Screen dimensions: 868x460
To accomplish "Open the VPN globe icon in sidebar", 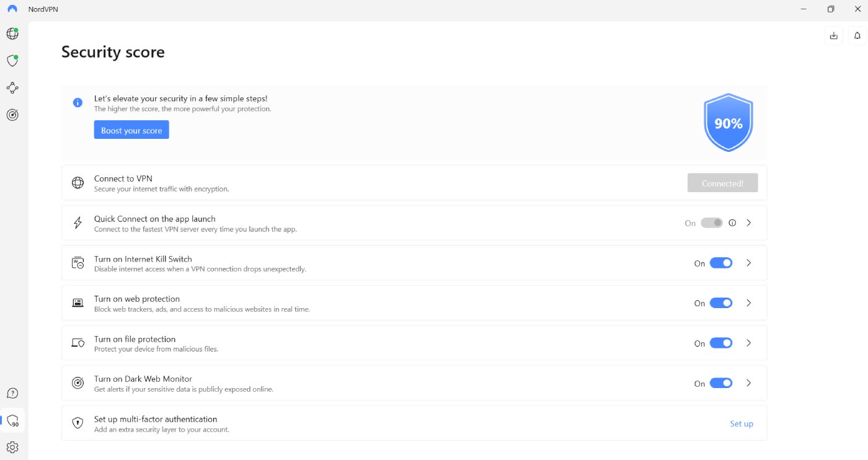I will tap(12, 33).
